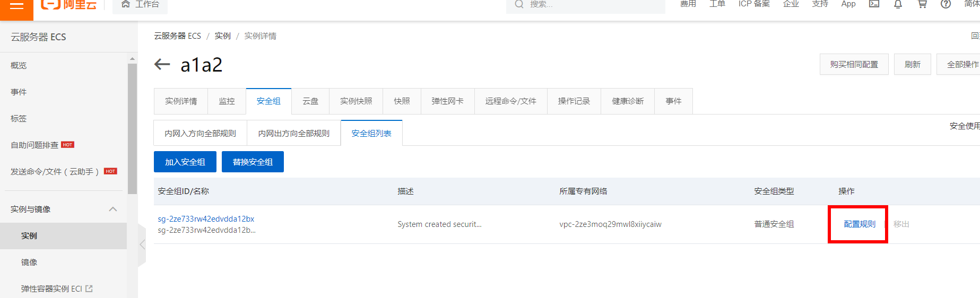Go back using the arrow beside a1a2
Screen dimensions: 980x298
162,65
